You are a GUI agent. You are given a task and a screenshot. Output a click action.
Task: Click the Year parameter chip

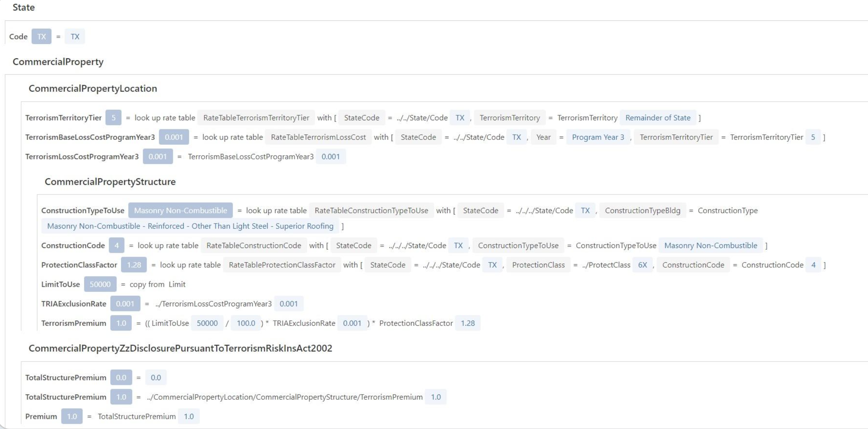(543, 137)
